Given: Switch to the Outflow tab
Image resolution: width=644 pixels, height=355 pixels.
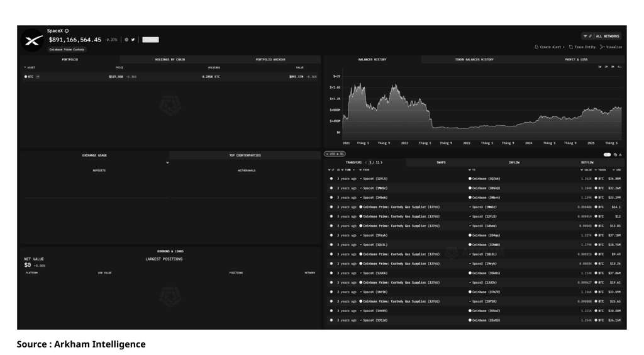Looking at the screenshot, I should click(587, 162).
